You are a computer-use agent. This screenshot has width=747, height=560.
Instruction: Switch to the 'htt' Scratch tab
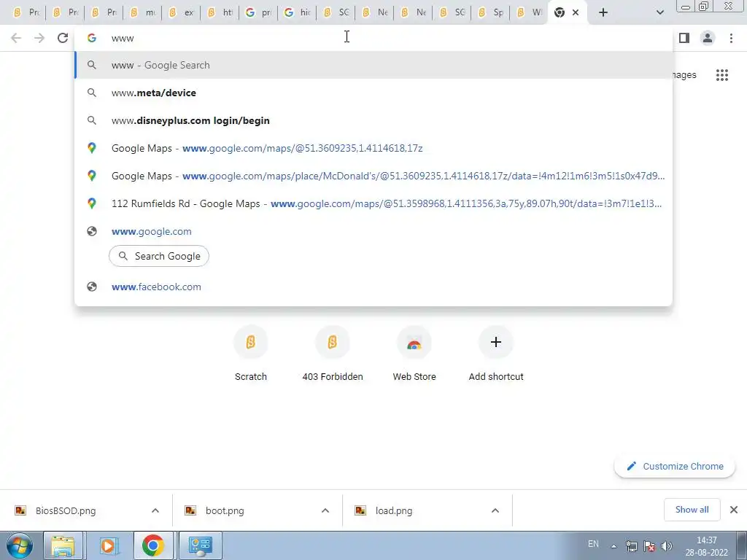(x=220, y=12)
